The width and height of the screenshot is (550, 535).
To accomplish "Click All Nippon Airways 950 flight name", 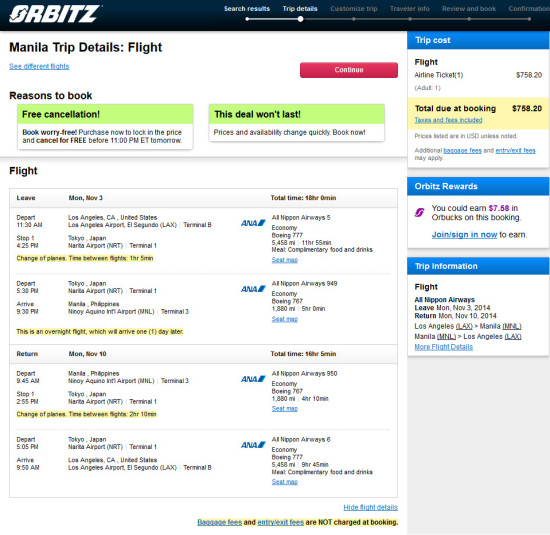I will [304, 374].
